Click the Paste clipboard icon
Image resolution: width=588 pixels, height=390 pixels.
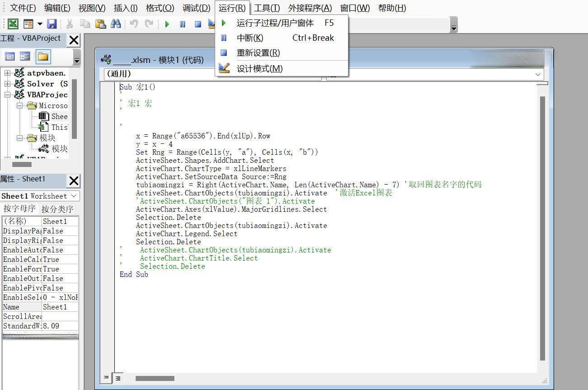click(100, 24)
